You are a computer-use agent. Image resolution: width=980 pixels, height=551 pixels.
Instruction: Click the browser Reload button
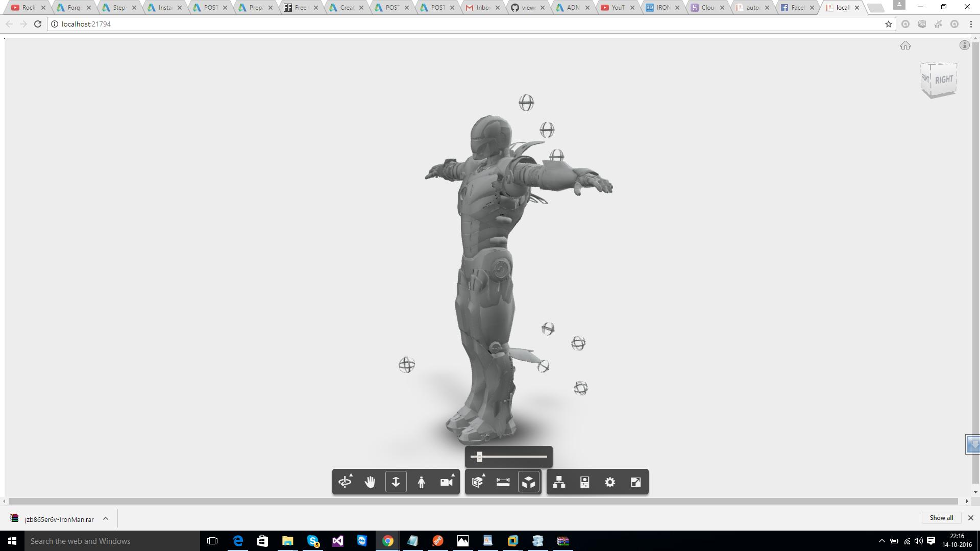coord(38,24)
